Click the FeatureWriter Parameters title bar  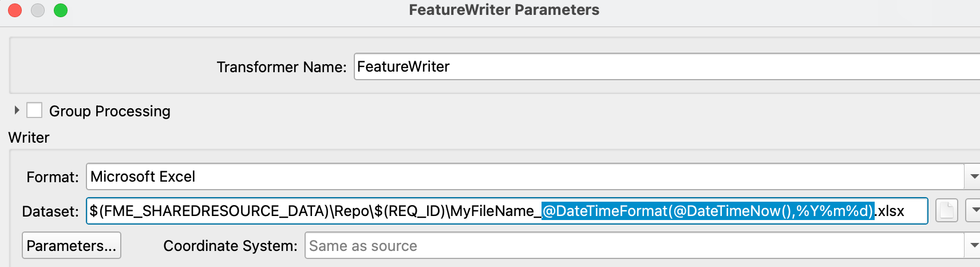[504, 10]
